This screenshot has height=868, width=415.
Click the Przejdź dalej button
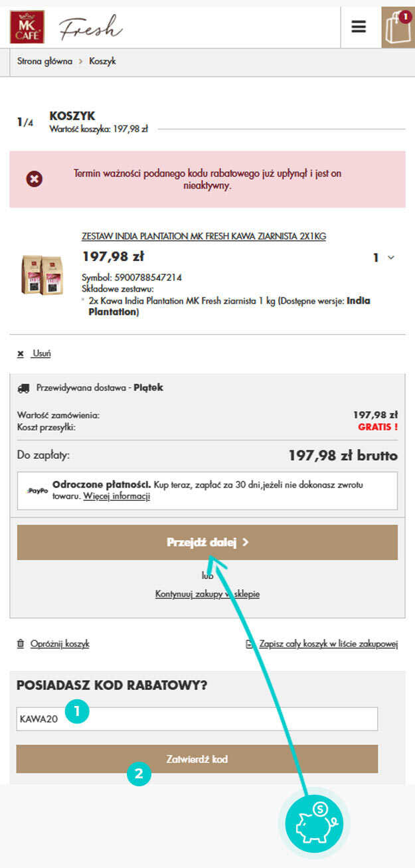[207, 543]
